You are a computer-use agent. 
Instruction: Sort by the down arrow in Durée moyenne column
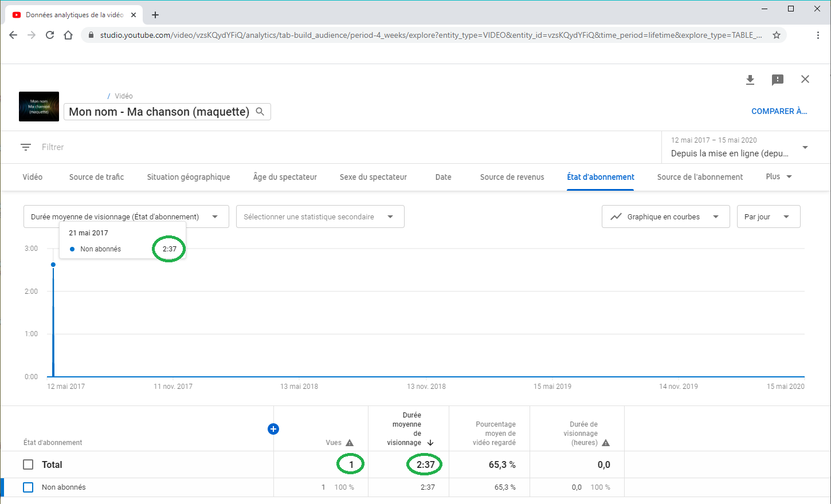(x=430, y=443)
